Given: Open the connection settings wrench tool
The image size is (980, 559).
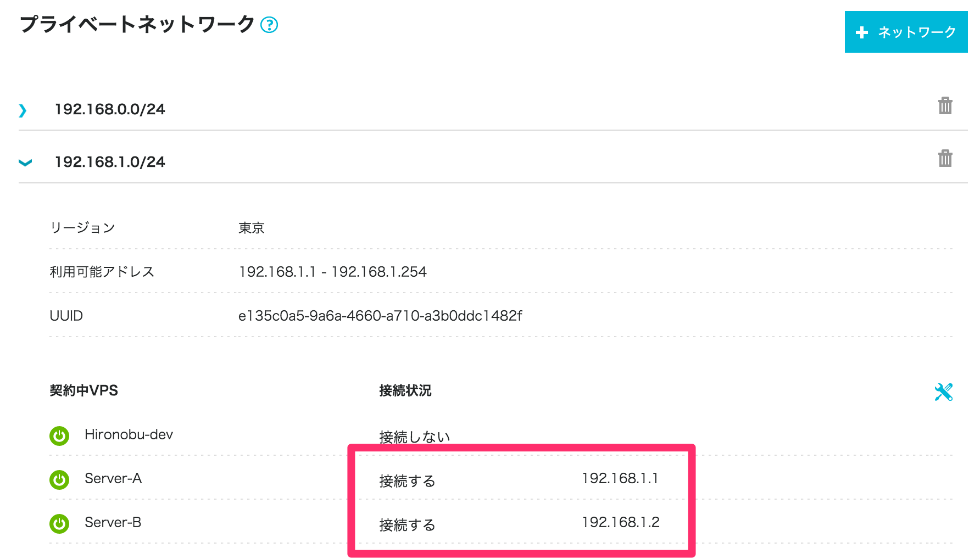Looking at the screenshot, I should 944,391.
